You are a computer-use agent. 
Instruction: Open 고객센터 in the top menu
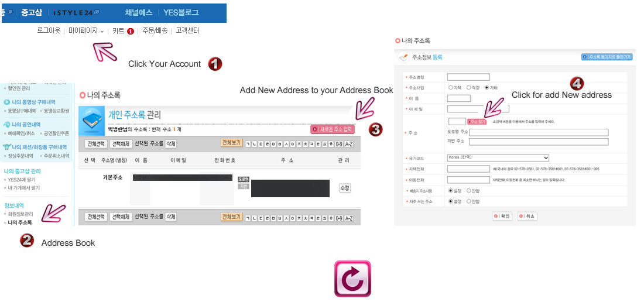pyautogui.click(x=187, y=31)
